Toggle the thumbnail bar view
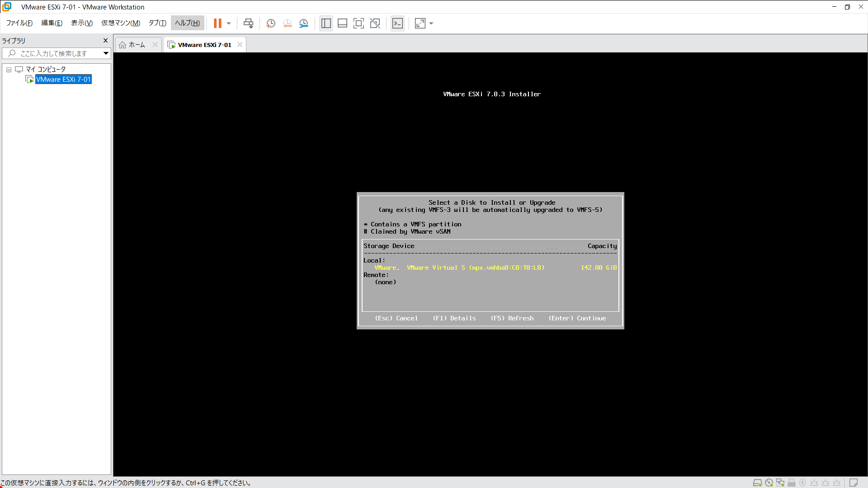Viewport: 868px width, 488px height. click(342, 23)
